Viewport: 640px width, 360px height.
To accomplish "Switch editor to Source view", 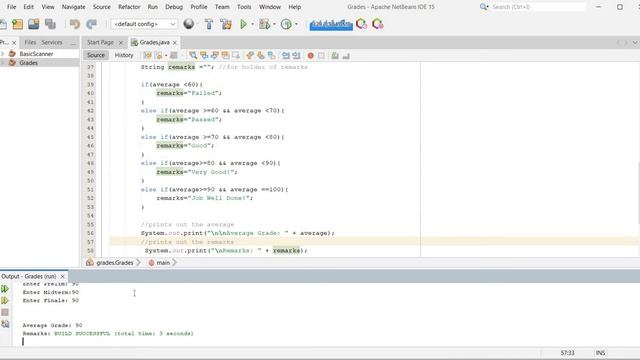I will tap(96, 55).
